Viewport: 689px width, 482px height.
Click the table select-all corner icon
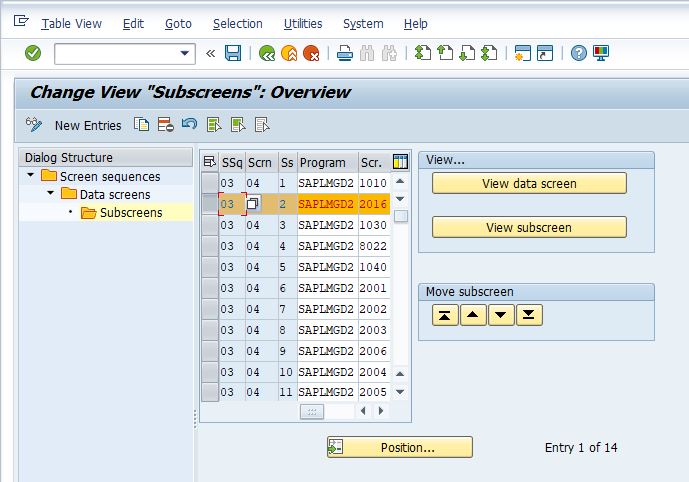click(210, 162)
